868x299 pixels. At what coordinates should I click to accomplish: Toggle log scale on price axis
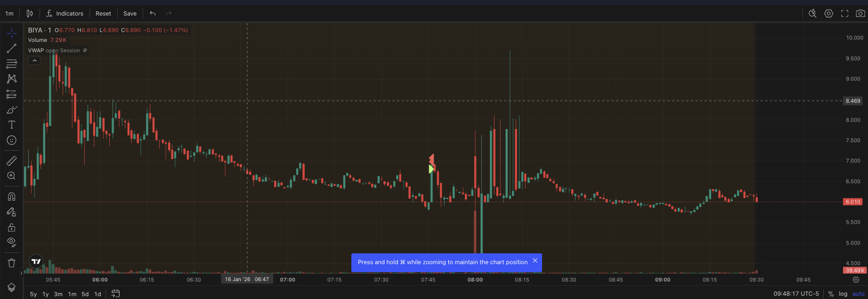[843, 294]
